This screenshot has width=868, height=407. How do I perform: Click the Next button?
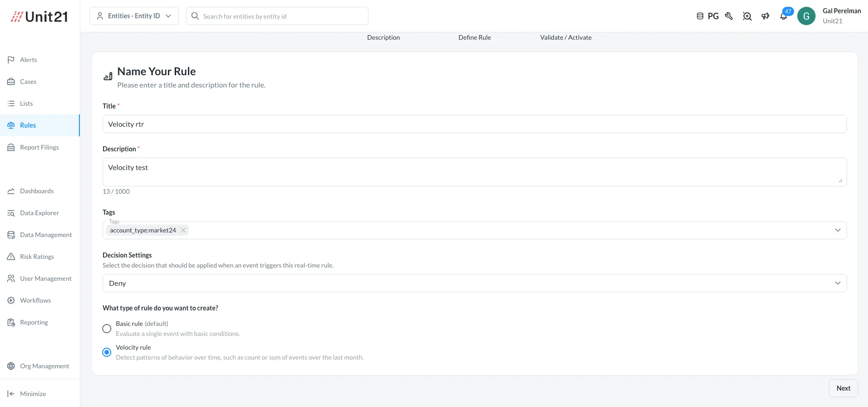coord(843,388)
